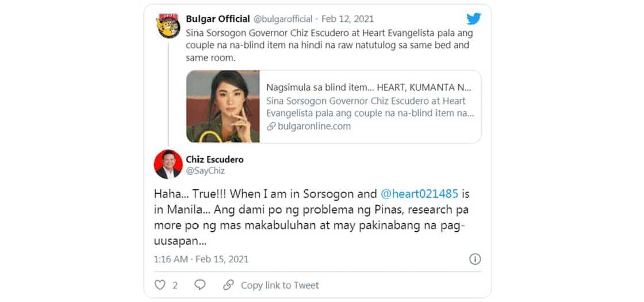
Task: Like the tweet with heart icon
Action: (160, 285)
